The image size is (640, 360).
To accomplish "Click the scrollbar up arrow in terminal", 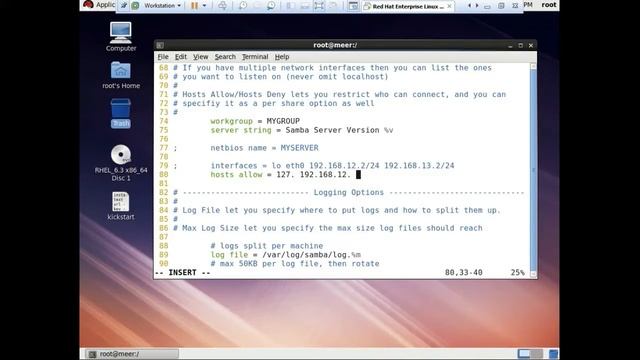I will click(533, 66).
